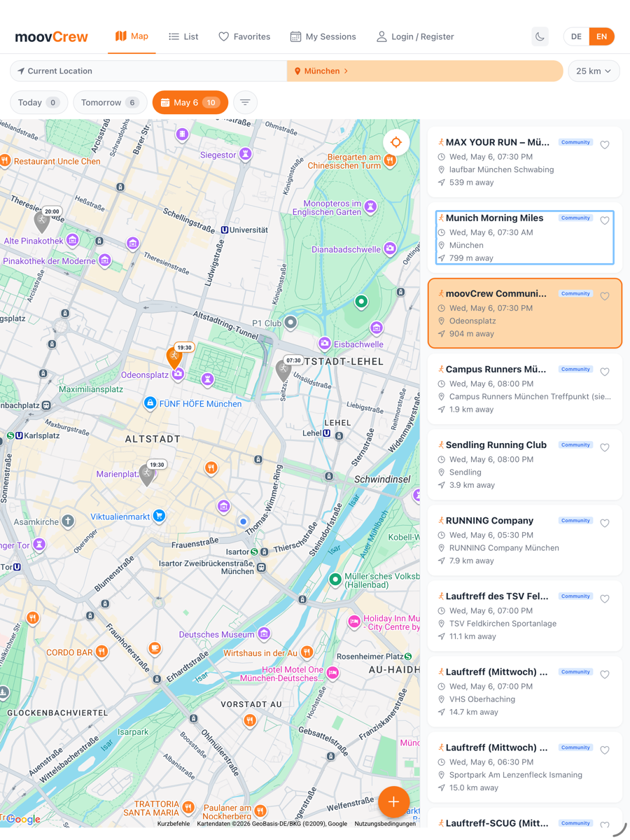
Task: Filter sessions by Tomorrow
Action: click(x=110, y=102)
